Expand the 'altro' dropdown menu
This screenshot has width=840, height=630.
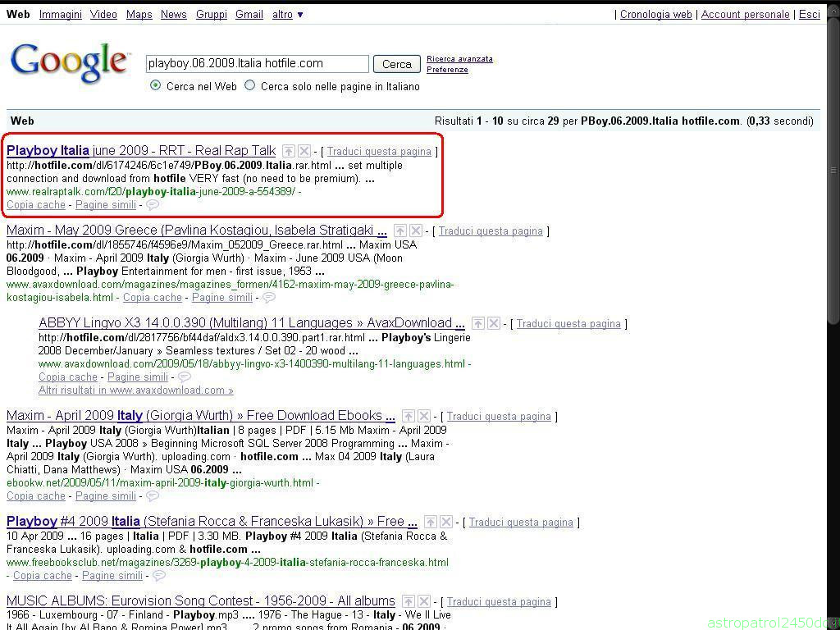point(288,15)
